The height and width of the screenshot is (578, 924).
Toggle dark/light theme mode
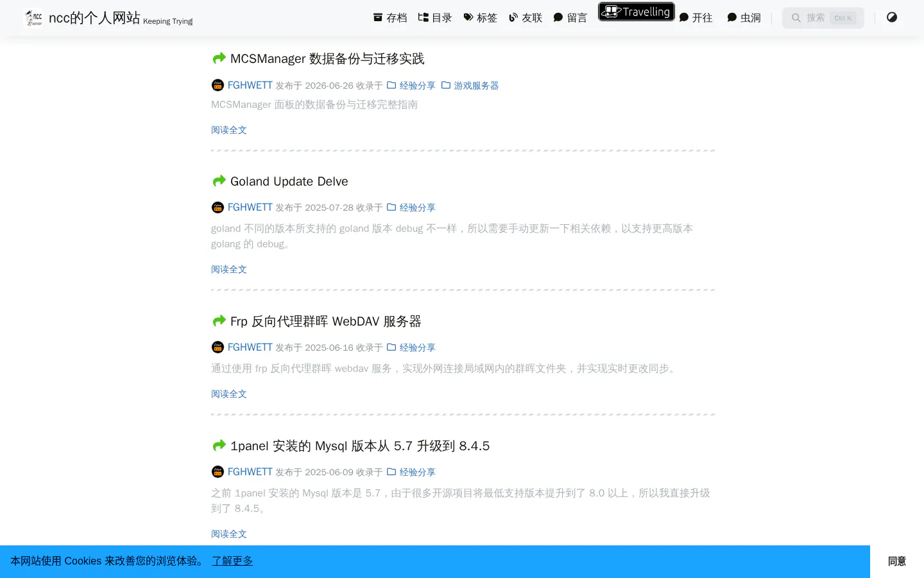tap(892, 17)
